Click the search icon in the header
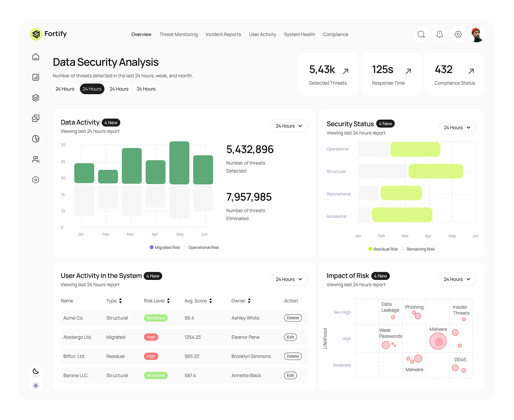Viewport: 514px width, 420px height. coord(421,34)
